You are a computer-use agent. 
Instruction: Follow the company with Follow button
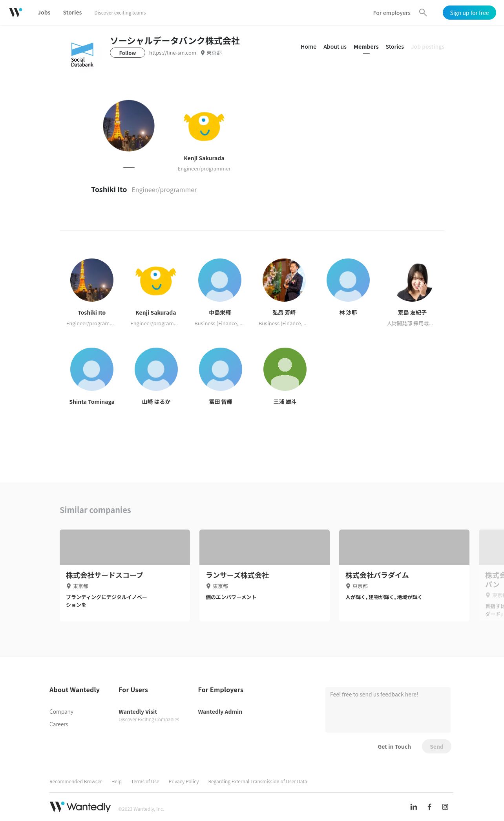128,53
